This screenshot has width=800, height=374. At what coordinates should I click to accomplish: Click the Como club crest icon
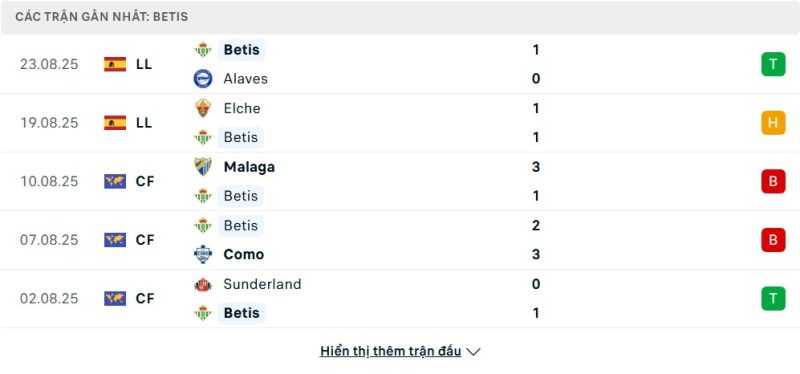point(203,254)
